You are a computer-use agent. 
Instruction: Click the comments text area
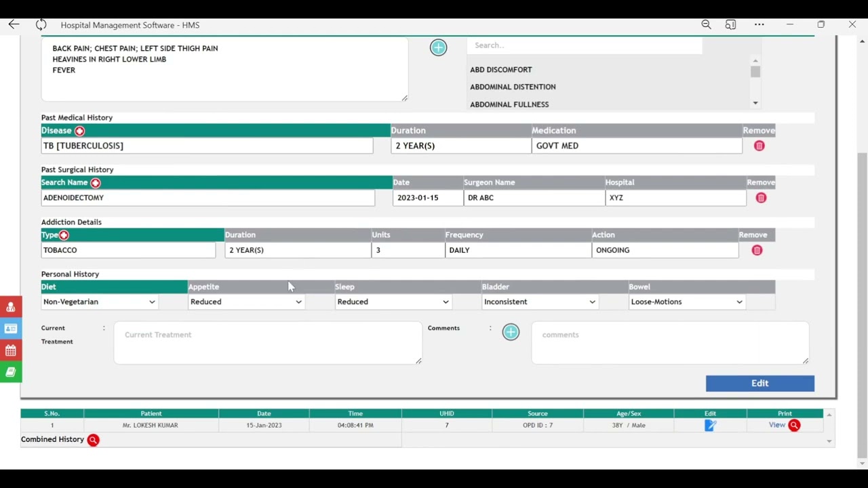(x=670, y=343)
